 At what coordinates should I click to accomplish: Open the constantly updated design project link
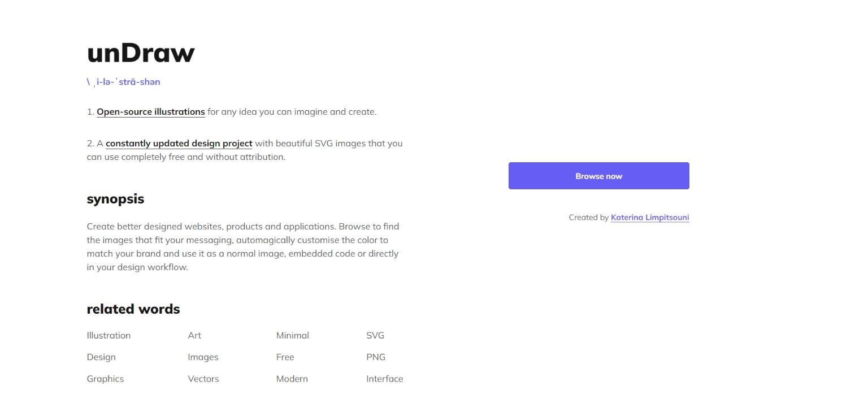pos(179,144)
